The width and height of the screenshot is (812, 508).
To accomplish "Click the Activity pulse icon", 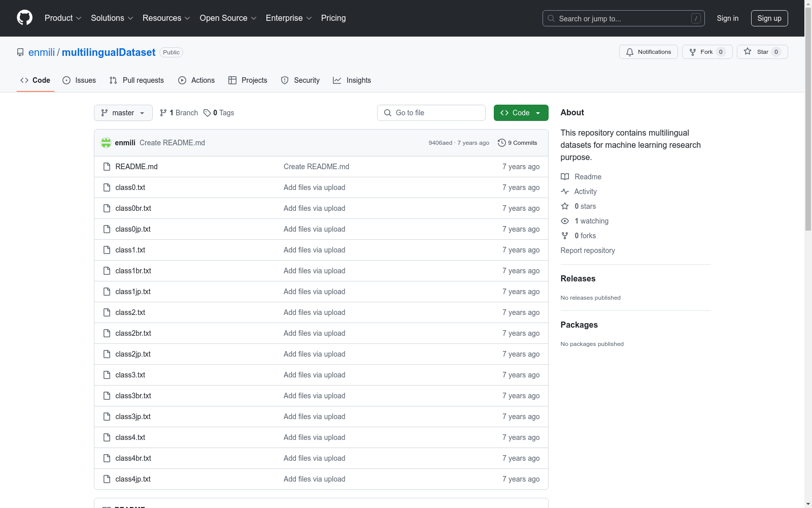I will 565,192.
